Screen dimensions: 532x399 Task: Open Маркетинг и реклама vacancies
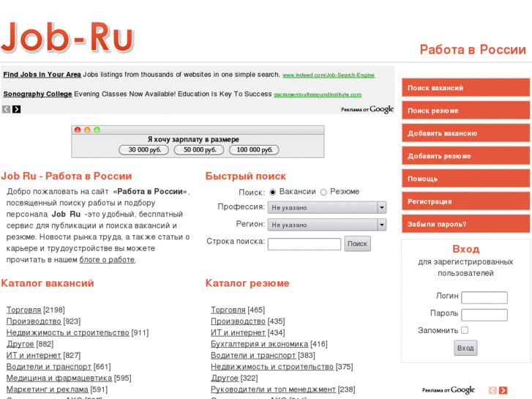click(x=47, y=389)
